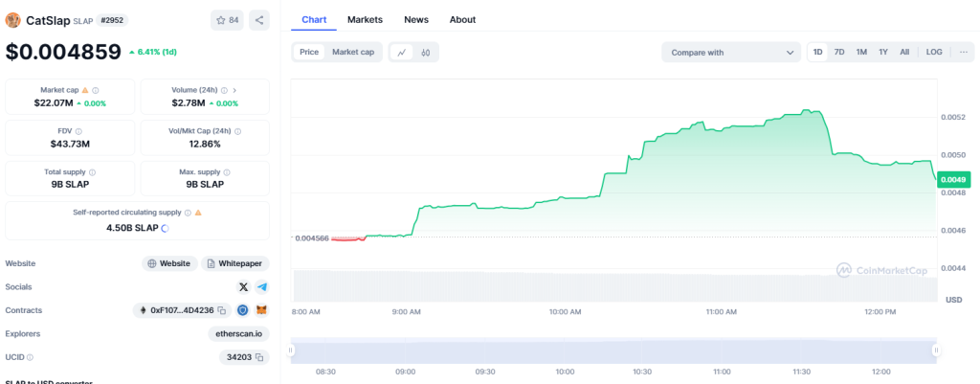Click the contract address 0xF107...4D4236 chip

pyautogui.click(x=182, y=310)
